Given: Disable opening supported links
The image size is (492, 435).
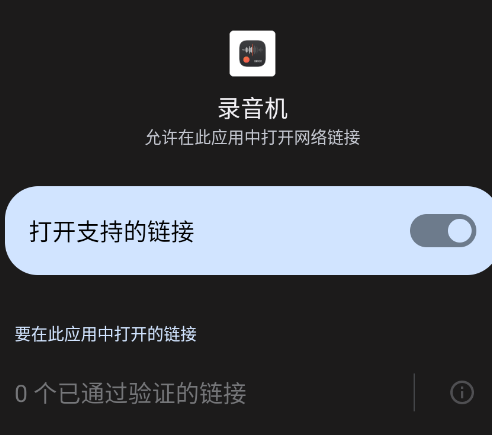Looking at the screenshot, I should pos(443,231).
